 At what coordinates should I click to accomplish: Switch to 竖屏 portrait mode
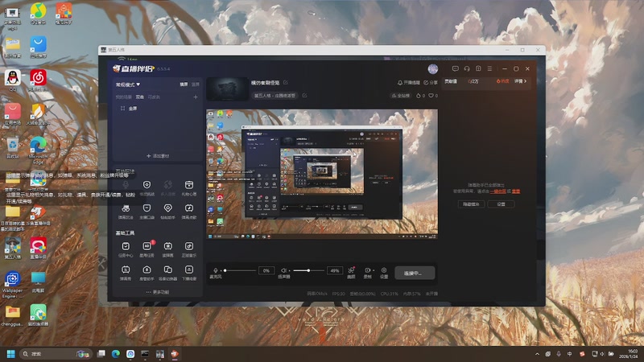(195, 84)
